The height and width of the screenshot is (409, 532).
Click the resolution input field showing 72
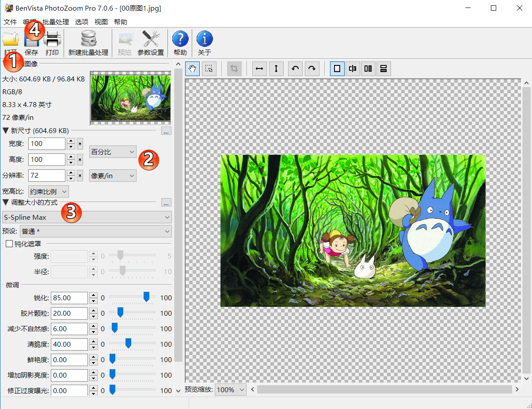(x=47, y=176)
